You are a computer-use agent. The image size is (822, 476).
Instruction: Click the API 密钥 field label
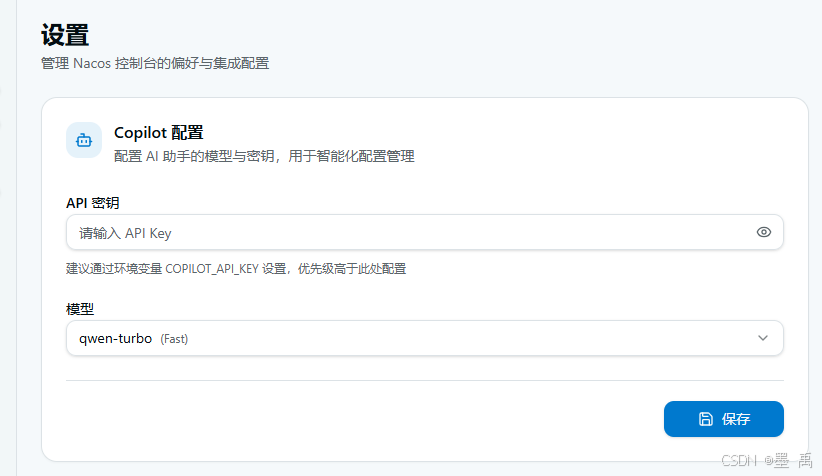[x=93, y=203]
